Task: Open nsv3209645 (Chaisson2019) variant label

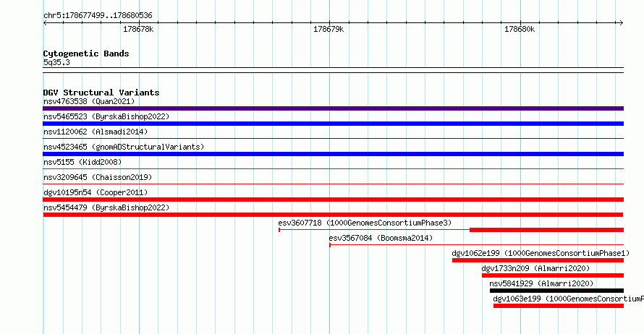Action: pyautogui.click(x=98, y=177)
